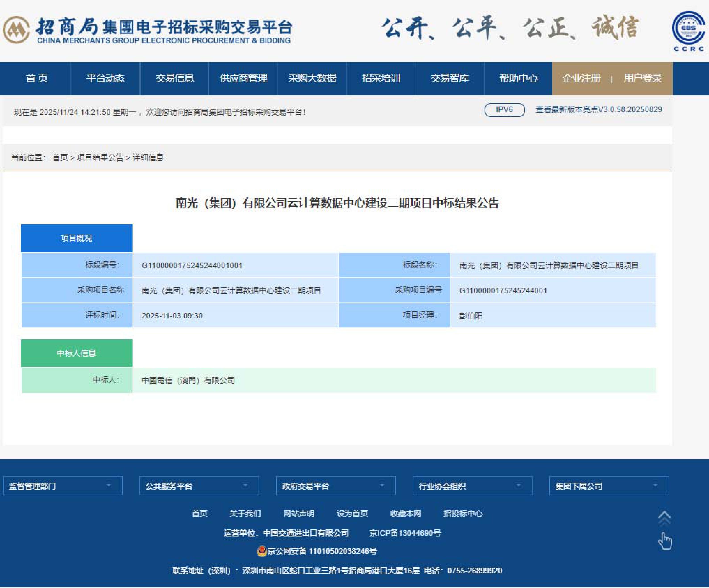Image resolution: width=709 pixels, height=588 pixels.
Task: Click the police badge icon beside 京公网安备
Action: 262,551
